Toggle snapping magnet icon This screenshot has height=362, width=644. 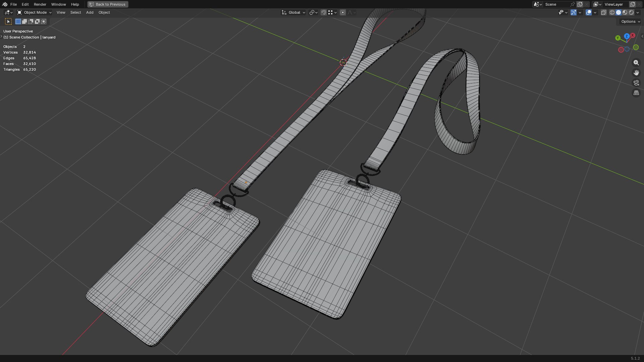[x=324, y=12]
